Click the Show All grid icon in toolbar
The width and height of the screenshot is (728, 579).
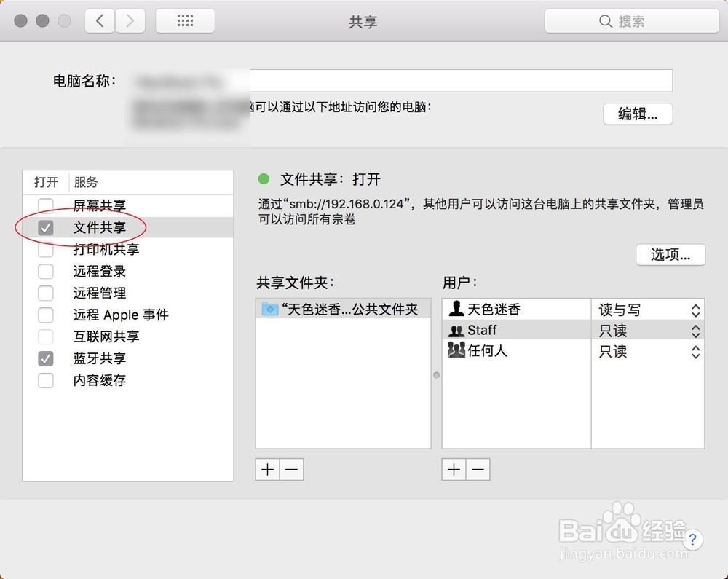pos(184,20)
